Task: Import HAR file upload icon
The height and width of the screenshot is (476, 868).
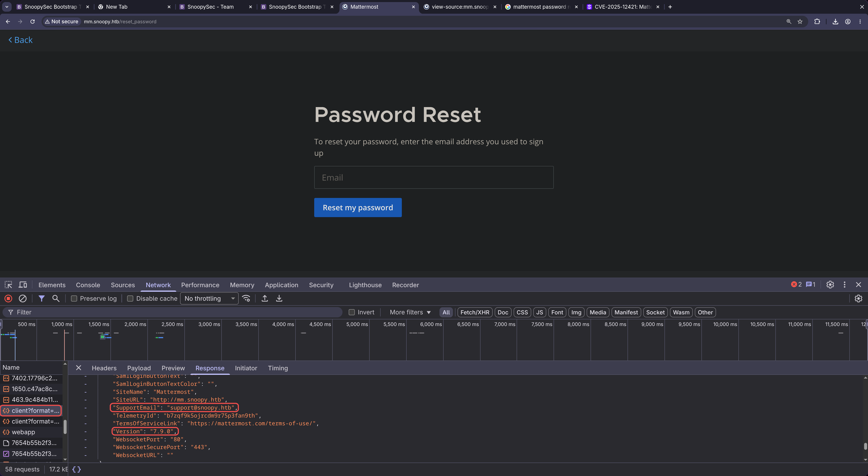Action: pos(265,298)
